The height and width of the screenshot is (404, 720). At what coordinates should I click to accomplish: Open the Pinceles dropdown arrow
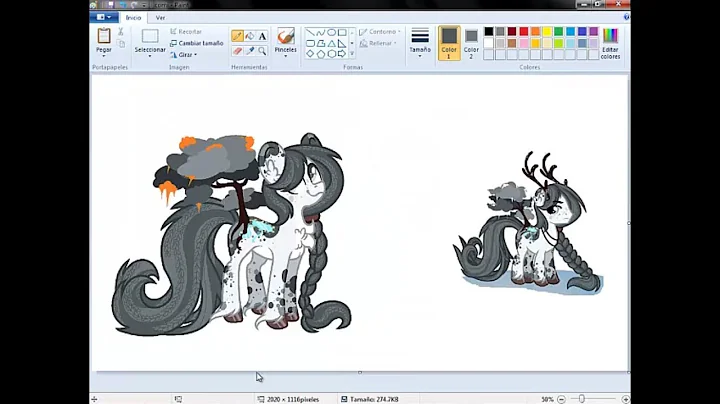pos(286,56)
